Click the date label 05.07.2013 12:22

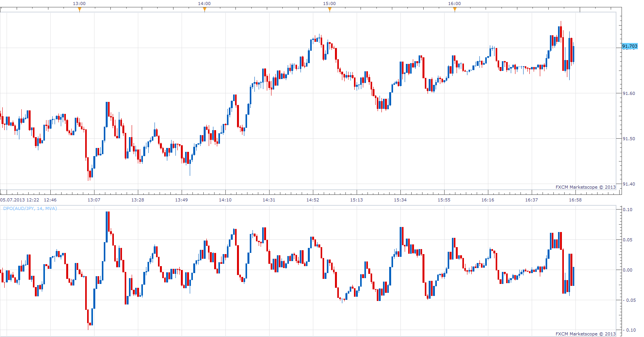click(20, 200)
